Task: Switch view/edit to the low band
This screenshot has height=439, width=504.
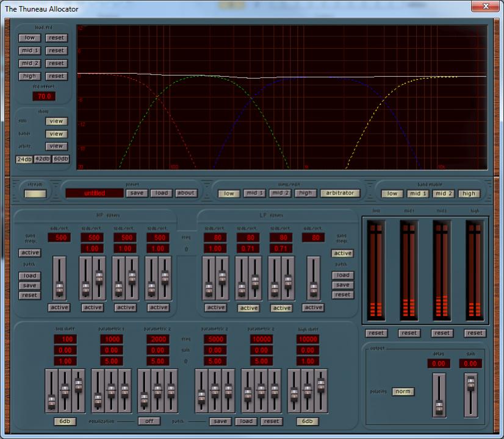Action: click(229, 194)
